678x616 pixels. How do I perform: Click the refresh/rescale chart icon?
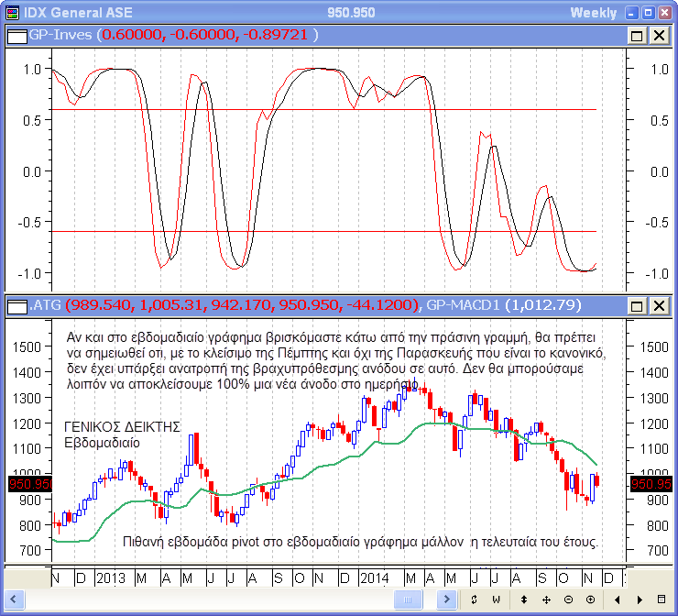click(x=474, y=599)
